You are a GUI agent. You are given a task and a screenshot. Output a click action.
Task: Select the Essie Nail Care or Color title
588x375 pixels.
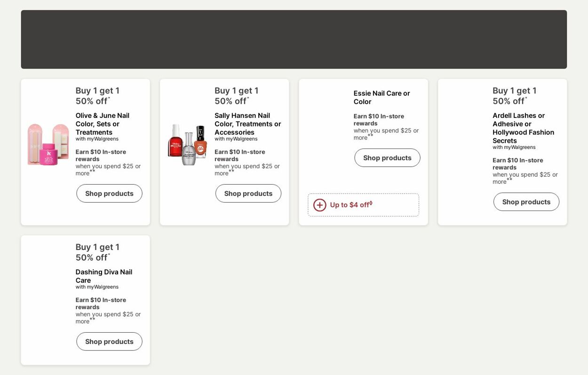(381, 97)
